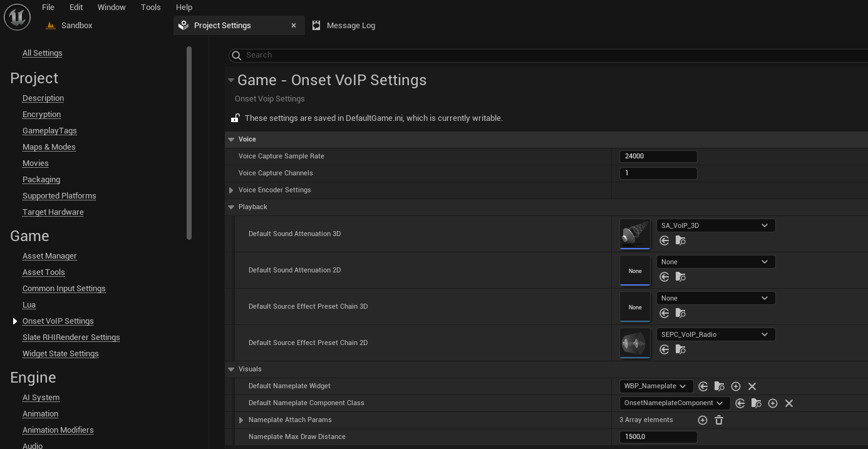This screenshot has height=449, width=868.
Task: Collapse the Voice section
Action: pos(231,140)
